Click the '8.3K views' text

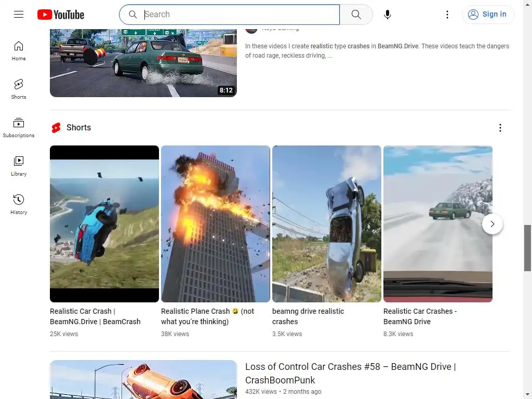pos(398,334)
